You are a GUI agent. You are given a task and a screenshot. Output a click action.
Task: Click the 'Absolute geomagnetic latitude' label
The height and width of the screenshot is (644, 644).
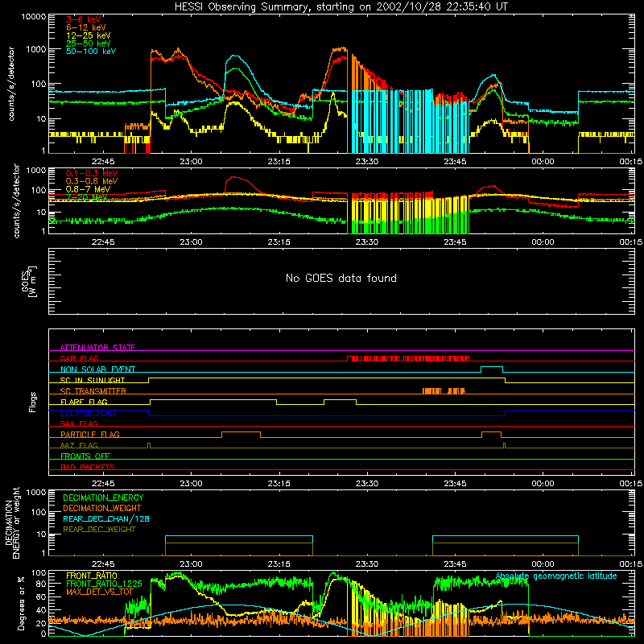(x=556, y=576)
